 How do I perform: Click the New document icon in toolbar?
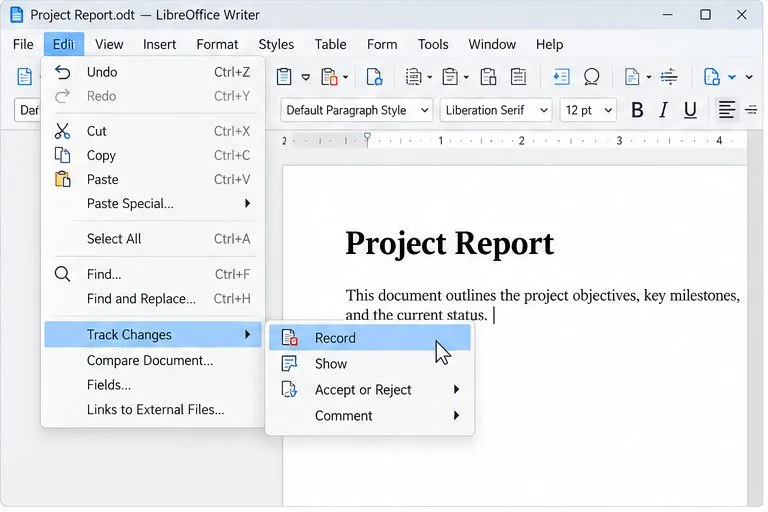pos(24,77)
